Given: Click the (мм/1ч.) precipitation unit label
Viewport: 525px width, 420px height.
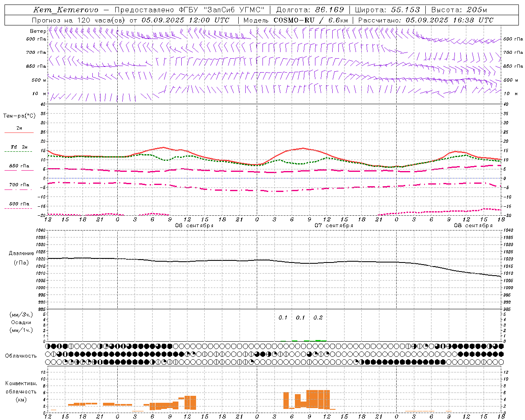Looking at the screenshot, I should (21, 330).
